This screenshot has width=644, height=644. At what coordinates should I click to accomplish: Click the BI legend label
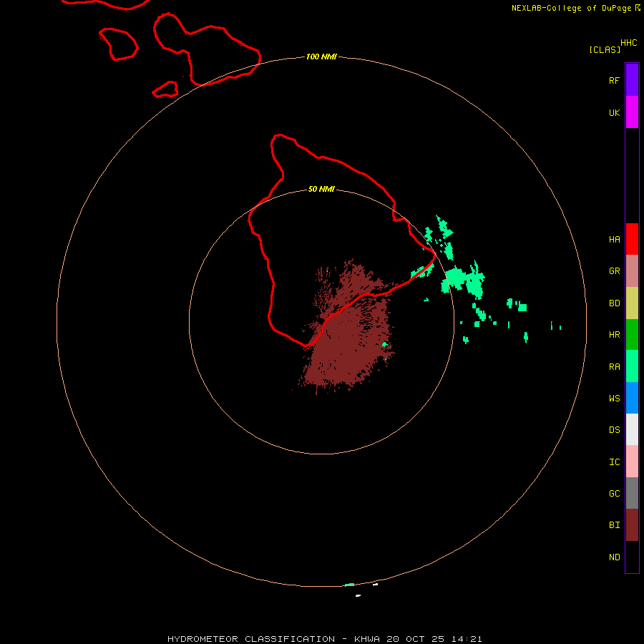pos(614,525)
